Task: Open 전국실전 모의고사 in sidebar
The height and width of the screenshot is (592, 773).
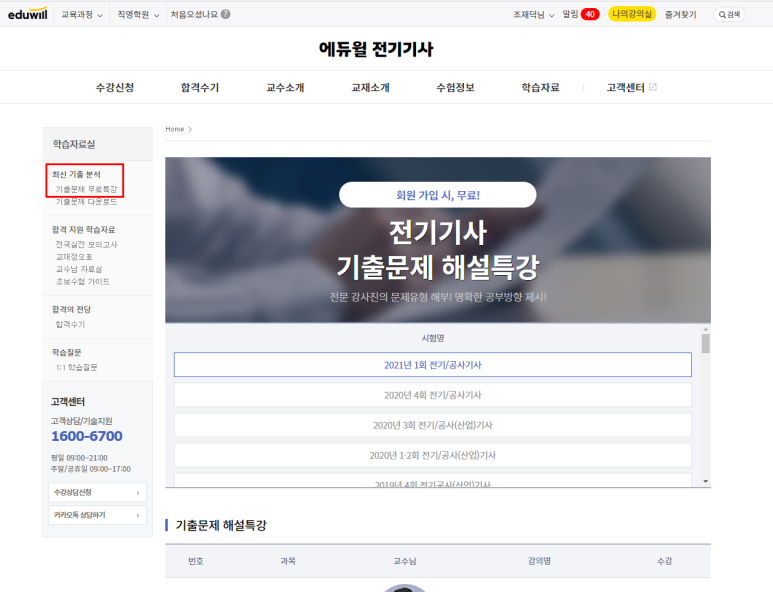Action: 86,244
